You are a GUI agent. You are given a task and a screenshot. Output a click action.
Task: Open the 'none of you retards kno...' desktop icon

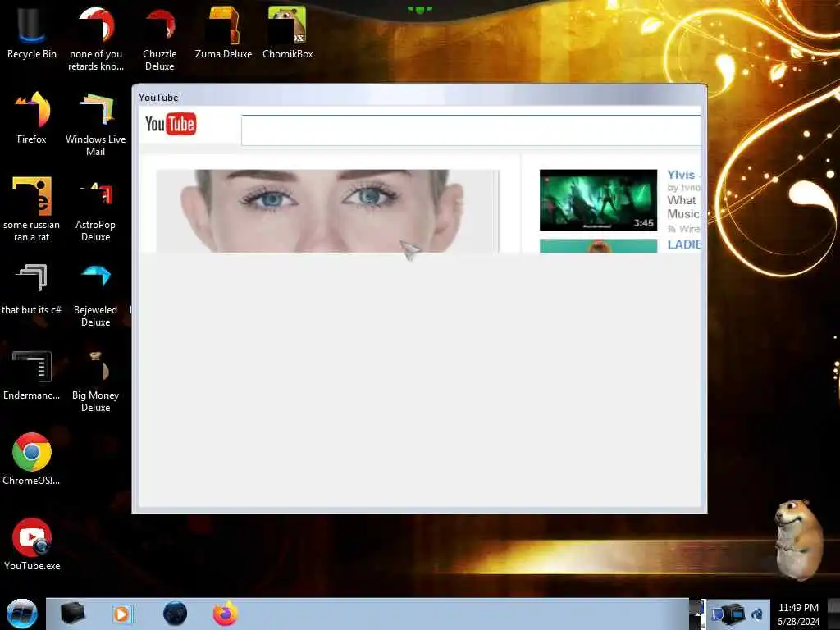tap(96, 39)
